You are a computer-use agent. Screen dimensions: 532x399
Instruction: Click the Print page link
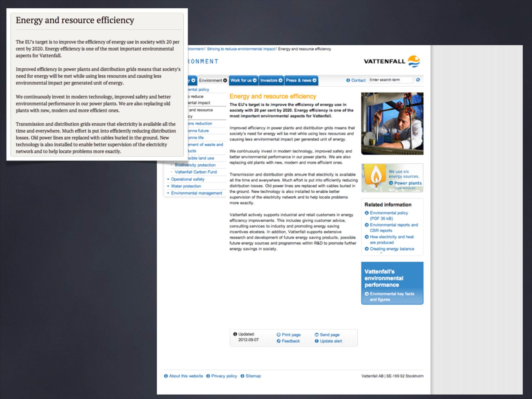[x=291, y=335]
